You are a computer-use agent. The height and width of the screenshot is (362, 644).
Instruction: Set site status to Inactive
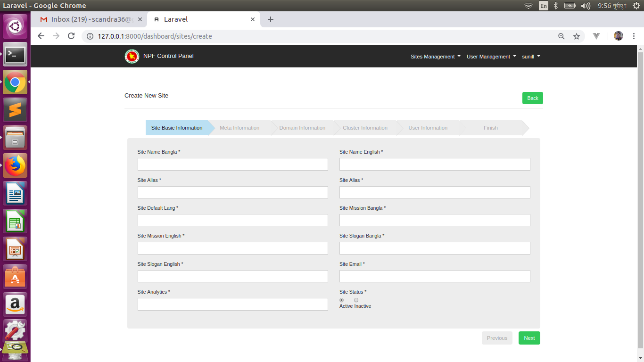point(356,300)
